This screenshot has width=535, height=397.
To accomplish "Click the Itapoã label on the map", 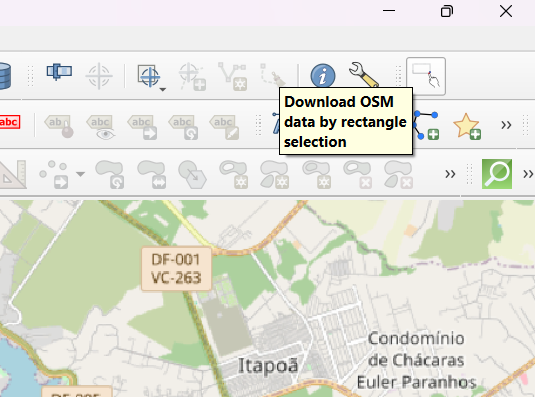I will [268, 365].
